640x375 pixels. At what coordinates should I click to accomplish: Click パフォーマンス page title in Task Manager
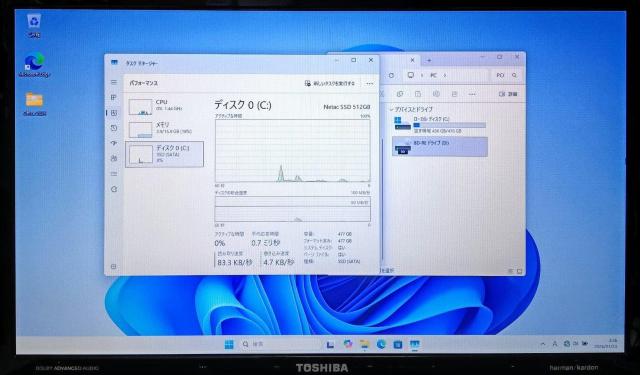coord(144,83)
